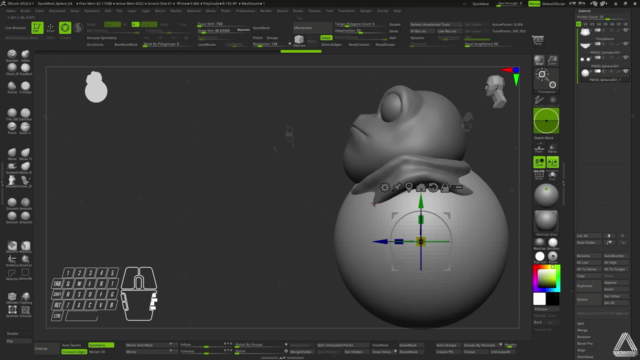640x360 pixels.
Task: Click the gizmo home reset icon
Action: [421, 187]
